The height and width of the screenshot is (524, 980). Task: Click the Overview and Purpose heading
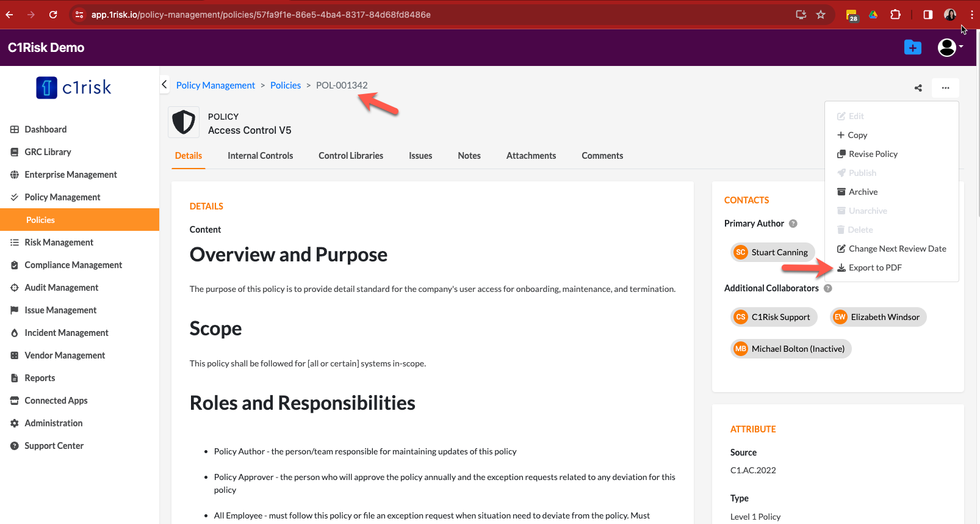pyautogui.click(x=289, y=255)
